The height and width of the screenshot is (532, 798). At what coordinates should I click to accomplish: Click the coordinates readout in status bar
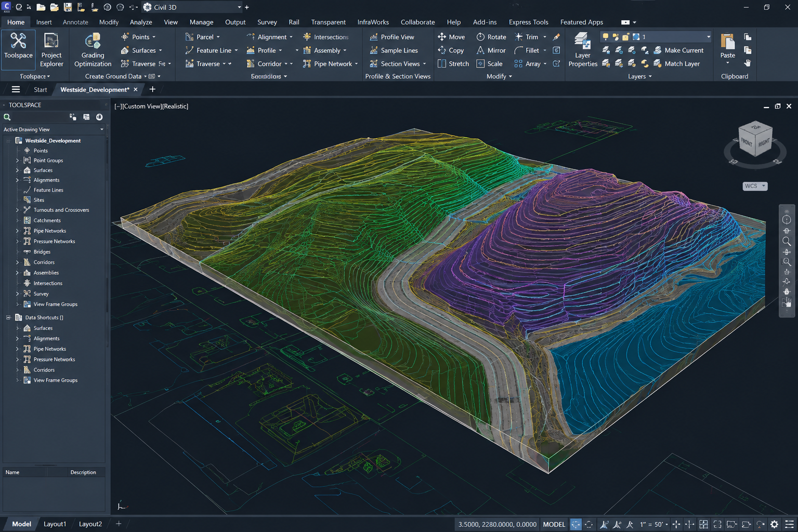497,524
